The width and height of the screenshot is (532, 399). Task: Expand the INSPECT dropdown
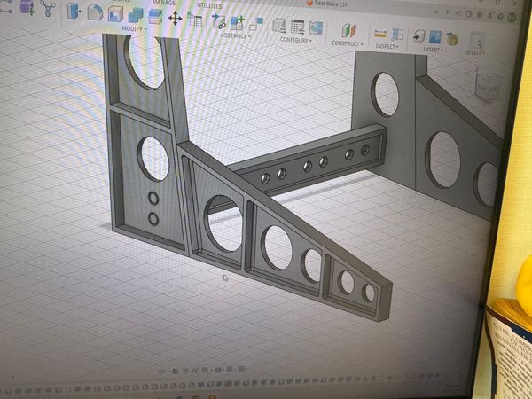coord(387,46)
